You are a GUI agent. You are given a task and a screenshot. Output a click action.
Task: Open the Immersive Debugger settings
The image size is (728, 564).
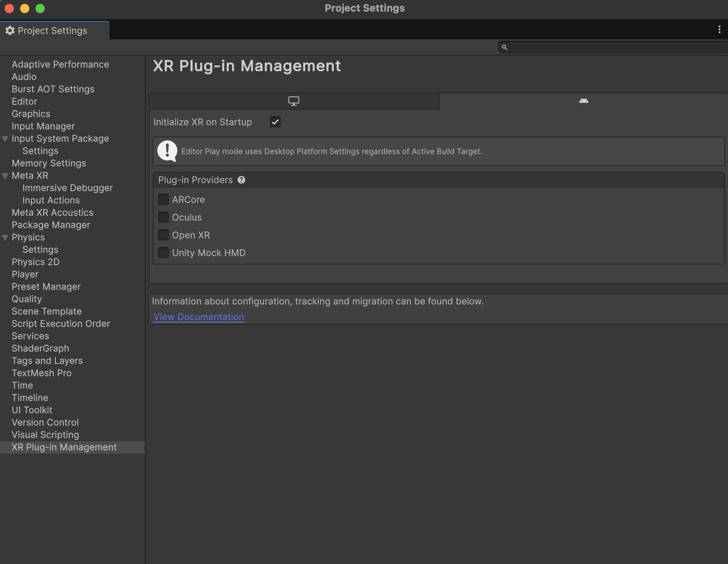(x=67, y=188)
